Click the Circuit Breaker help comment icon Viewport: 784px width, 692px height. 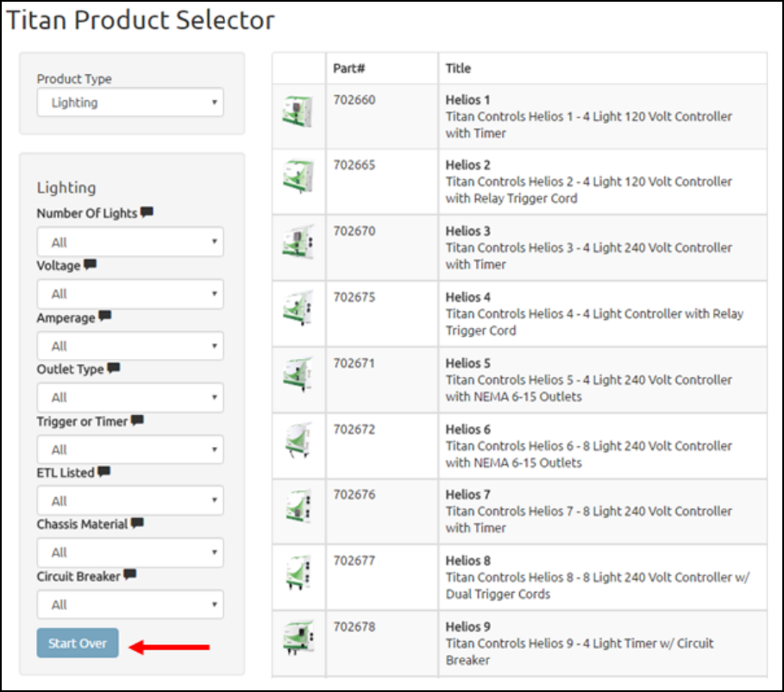click(130, 575)
